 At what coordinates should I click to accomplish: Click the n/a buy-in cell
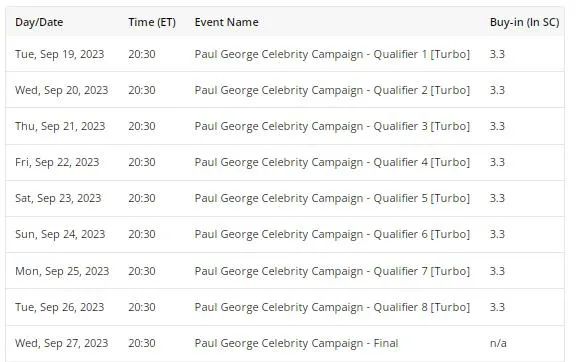(498, 343)
